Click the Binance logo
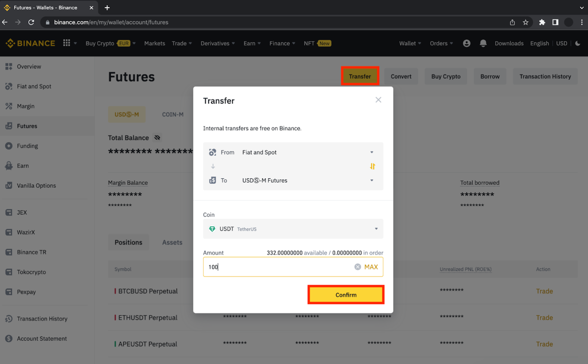 [30, 43]
